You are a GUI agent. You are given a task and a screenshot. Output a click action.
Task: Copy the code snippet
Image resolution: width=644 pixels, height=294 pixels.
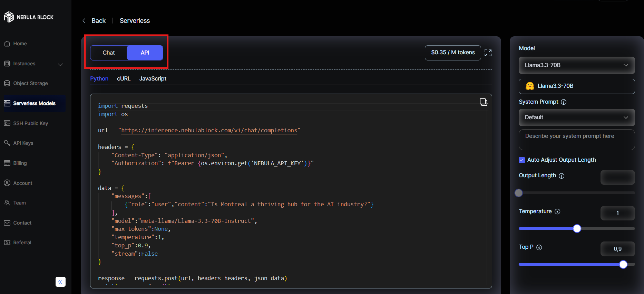[x=484, y=102]
